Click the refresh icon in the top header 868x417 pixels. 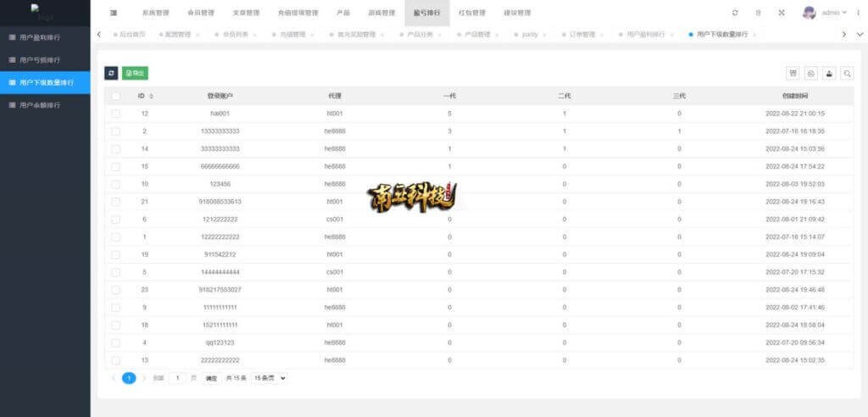pyautogui.click(x=734, y=13)
